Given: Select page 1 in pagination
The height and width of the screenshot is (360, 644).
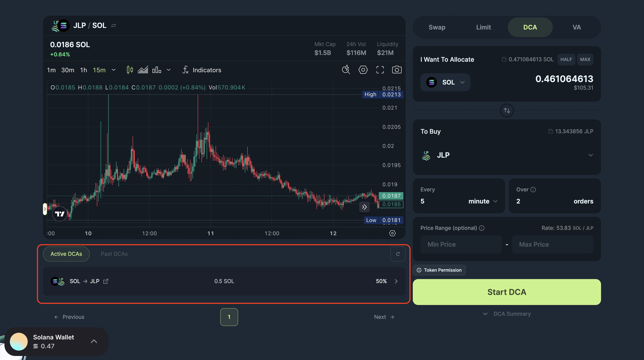Looking at the screenshot, I should [229, 317].
